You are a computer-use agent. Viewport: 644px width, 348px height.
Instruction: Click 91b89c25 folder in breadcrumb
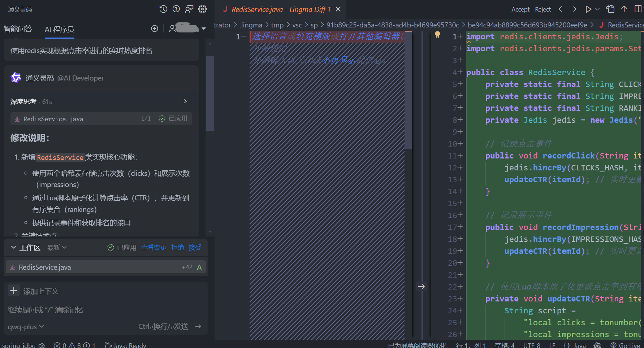tap(393, 25)
